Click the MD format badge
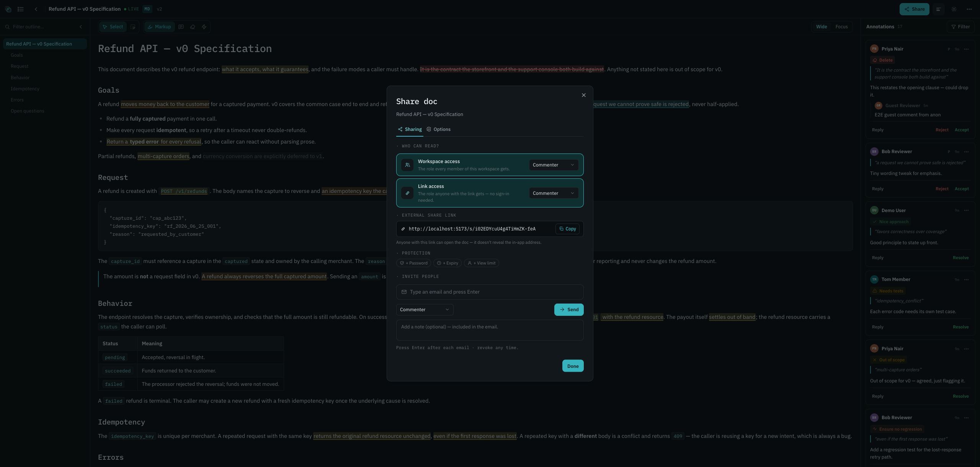This screenshot has height=467, width=980. click(147, 9)
